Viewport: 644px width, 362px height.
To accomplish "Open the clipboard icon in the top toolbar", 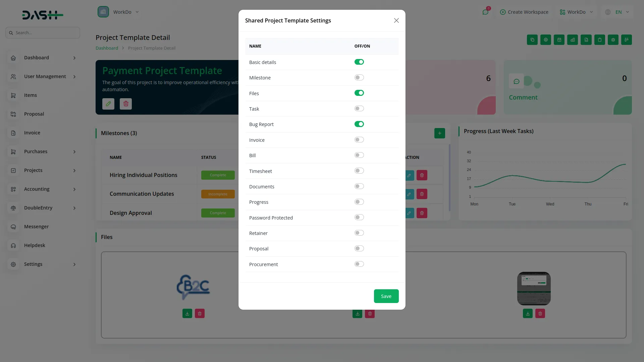I will point(600,40).
